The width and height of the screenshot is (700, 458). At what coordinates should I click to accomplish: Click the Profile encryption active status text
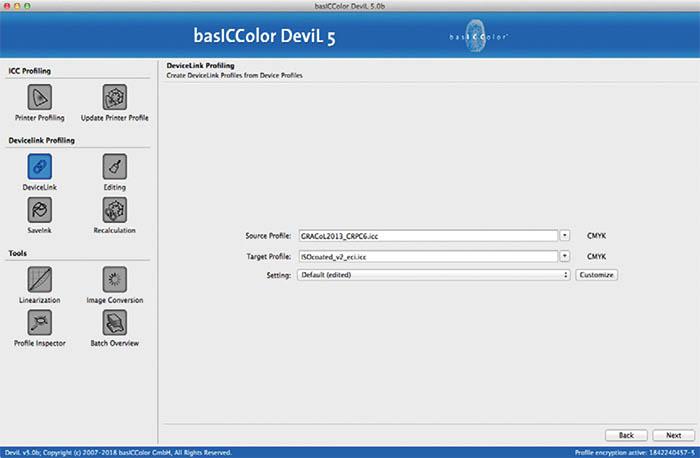(634, 453)
